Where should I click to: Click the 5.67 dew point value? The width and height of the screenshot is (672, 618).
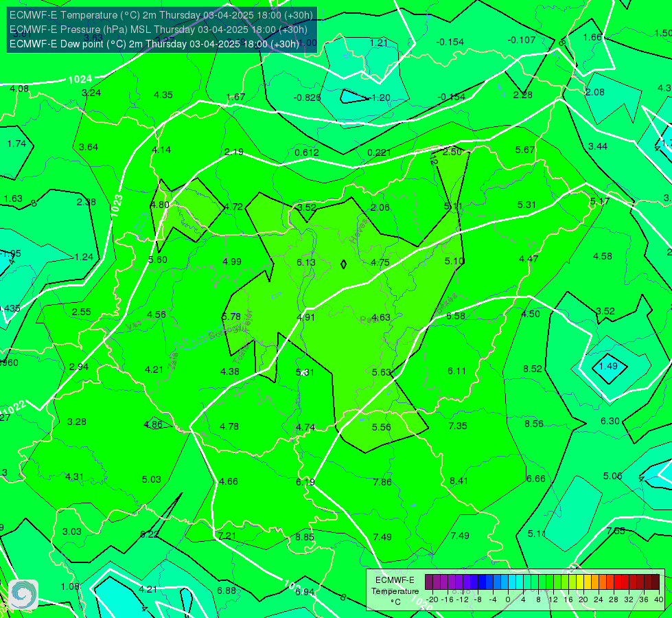point(525,150)
